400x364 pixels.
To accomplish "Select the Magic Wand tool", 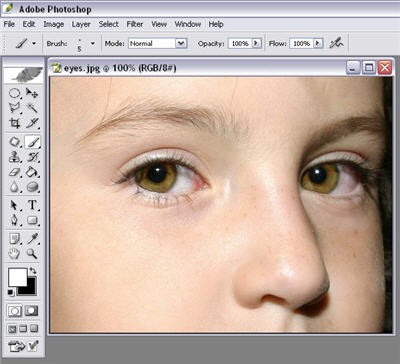I will pyautogui.click(x=32, y=108).
